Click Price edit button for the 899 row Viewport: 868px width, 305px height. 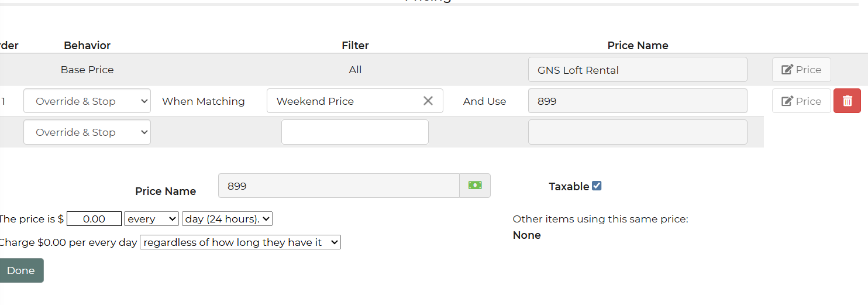point(801,101)
